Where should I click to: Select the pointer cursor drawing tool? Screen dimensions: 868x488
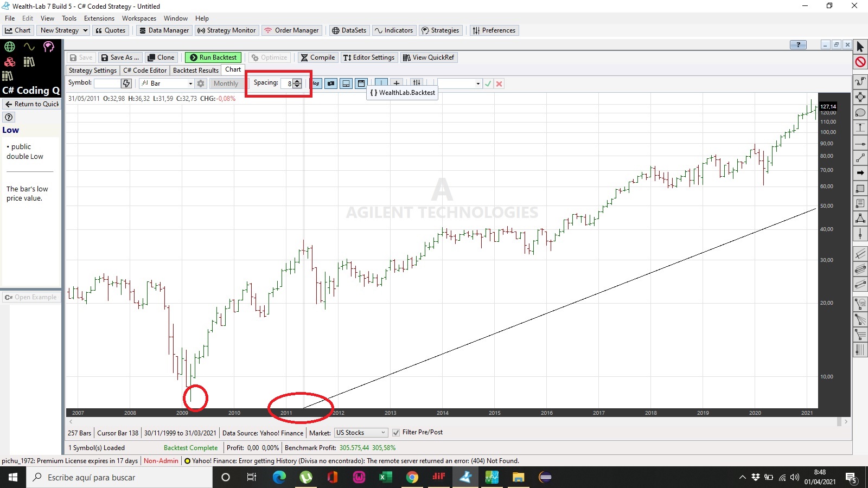click(860, 47)
